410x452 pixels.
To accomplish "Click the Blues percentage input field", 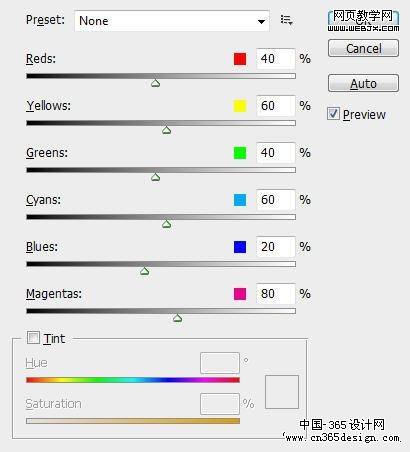I will pos(276,247).
